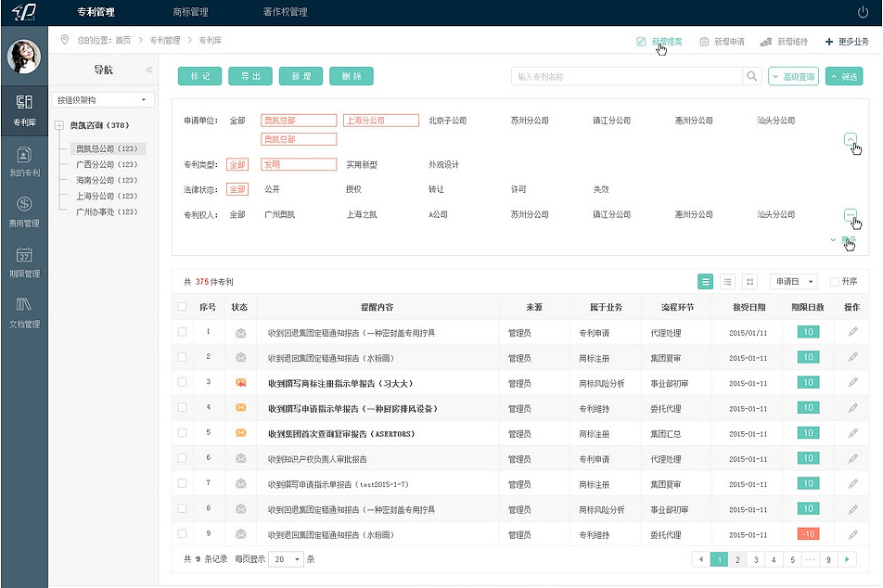Click the 高级查询 button
Screen dimensions: 883x588
tap(793, 77)
